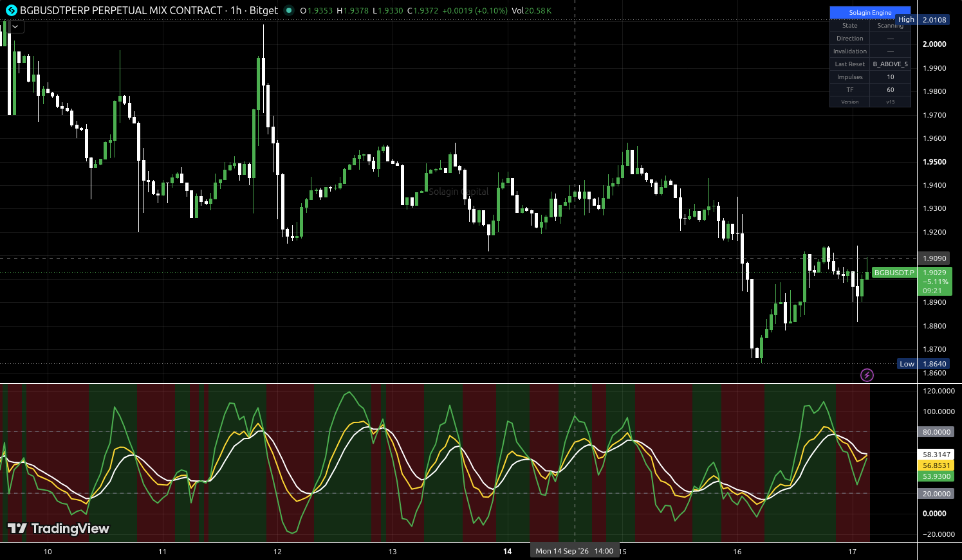
Task: Open the TradingView logo link
Action: [59, 528]
